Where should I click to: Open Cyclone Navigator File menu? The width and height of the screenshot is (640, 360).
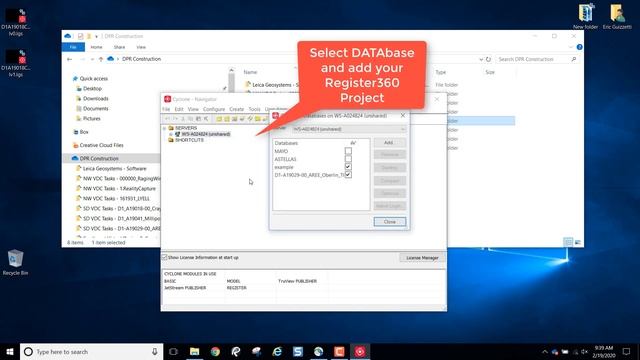pos(166,109)
